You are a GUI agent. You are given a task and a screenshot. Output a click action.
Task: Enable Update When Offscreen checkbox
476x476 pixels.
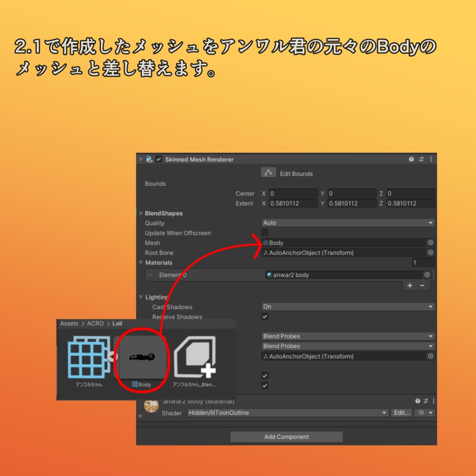264,233
